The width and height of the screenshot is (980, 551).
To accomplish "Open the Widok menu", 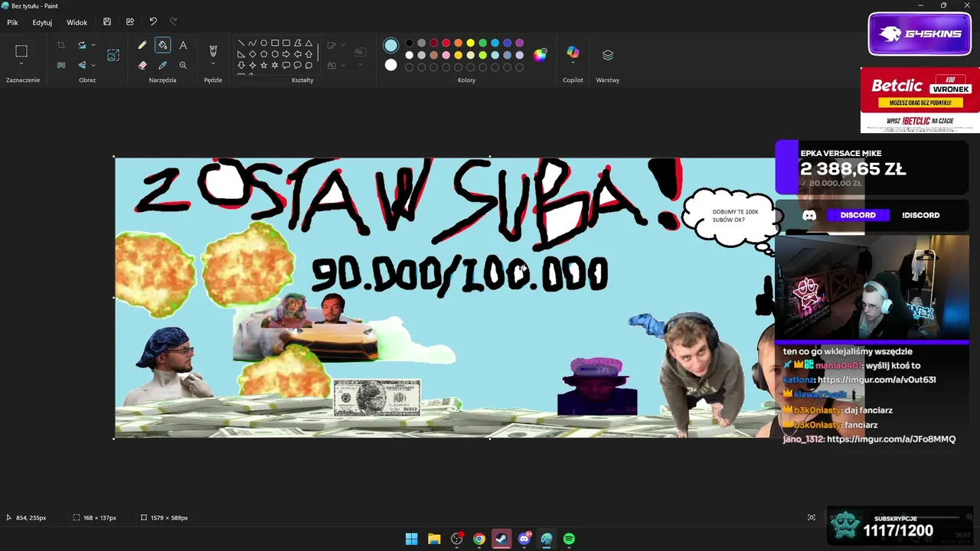I will [x=77, y=22].
